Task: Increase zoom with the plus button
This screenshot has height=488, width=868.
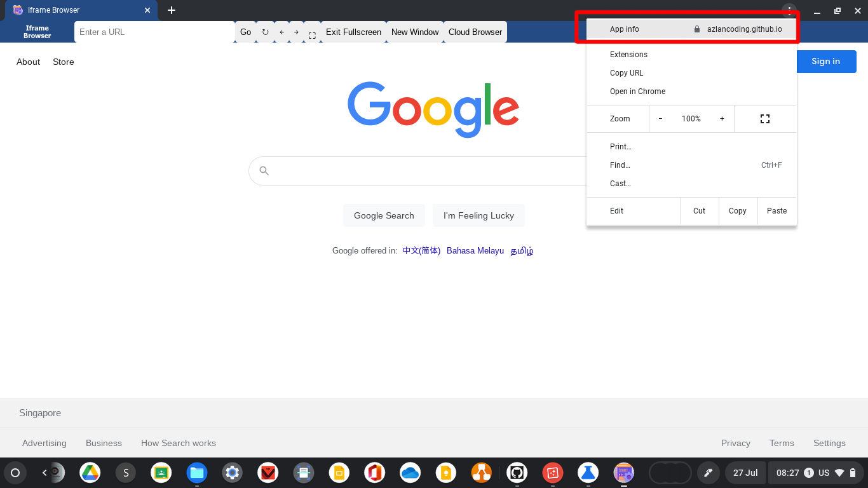Action: [722, 119]
